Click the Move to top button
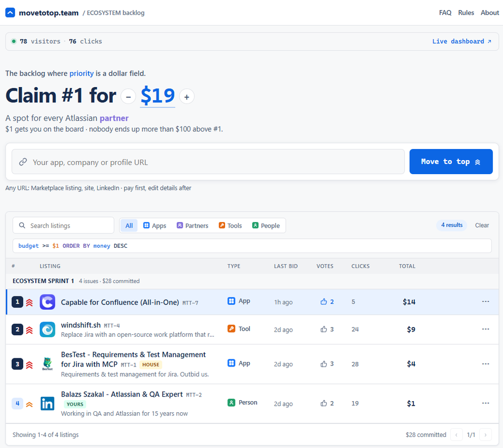The width and height of the screenshot is (503, 448). click(x=451, y=162)
